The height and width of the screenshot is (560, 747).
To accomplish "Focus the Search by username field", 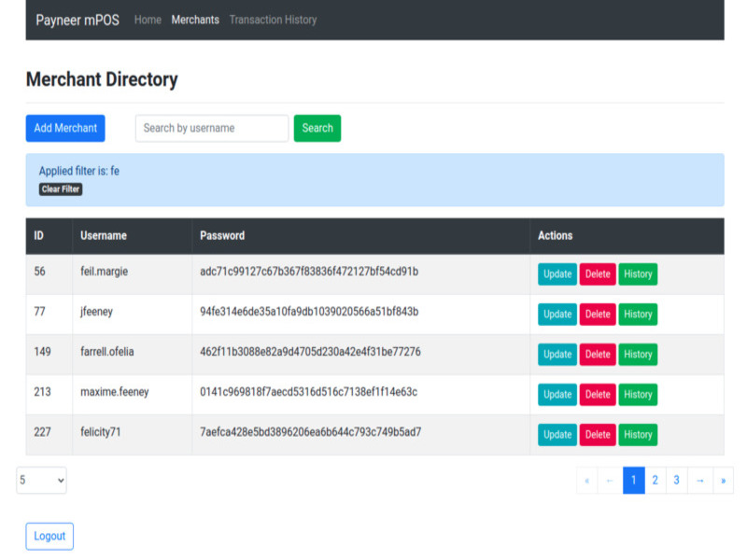I will (x=212, y=128).
